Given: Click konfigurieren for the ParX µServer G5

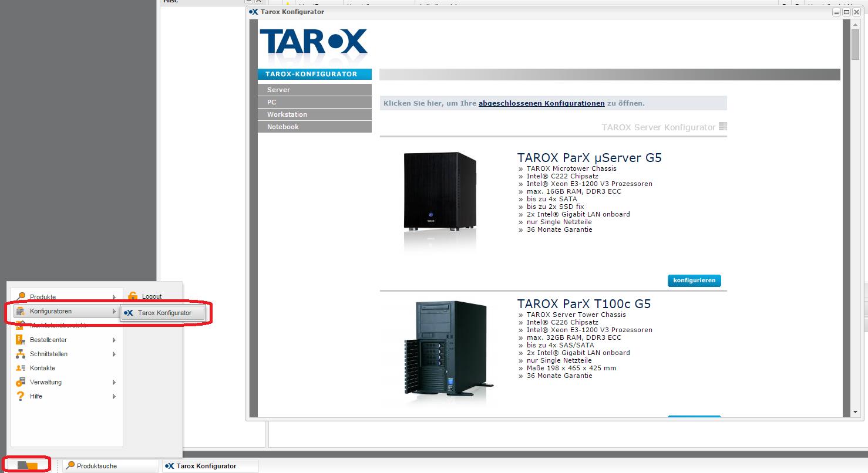Looking at the screenshot, I should [x=694, y=281].
